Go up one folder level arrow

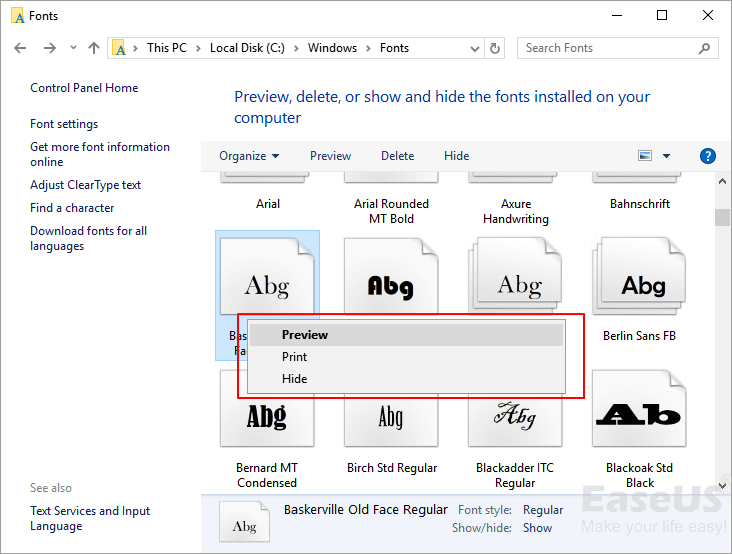94,48
